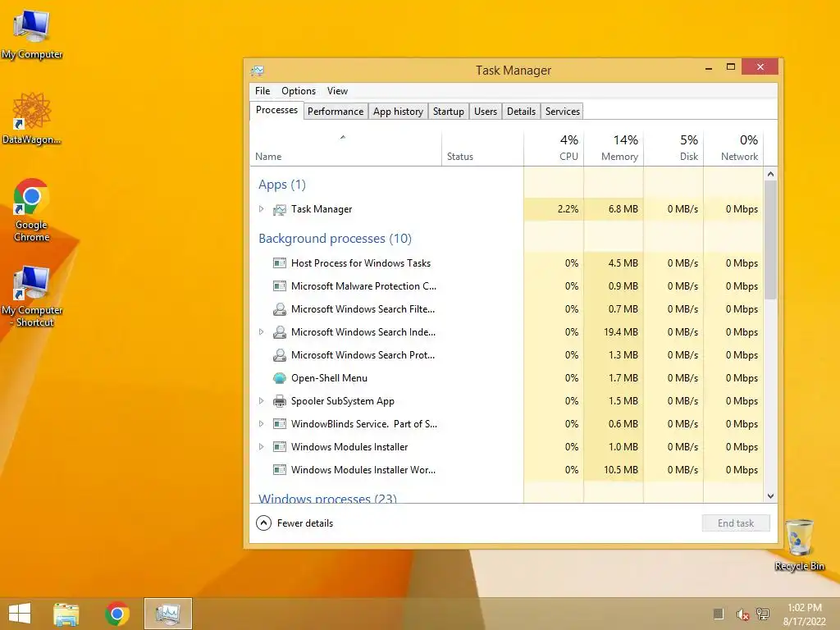Sort processes by Memory column

coord(614,148)
